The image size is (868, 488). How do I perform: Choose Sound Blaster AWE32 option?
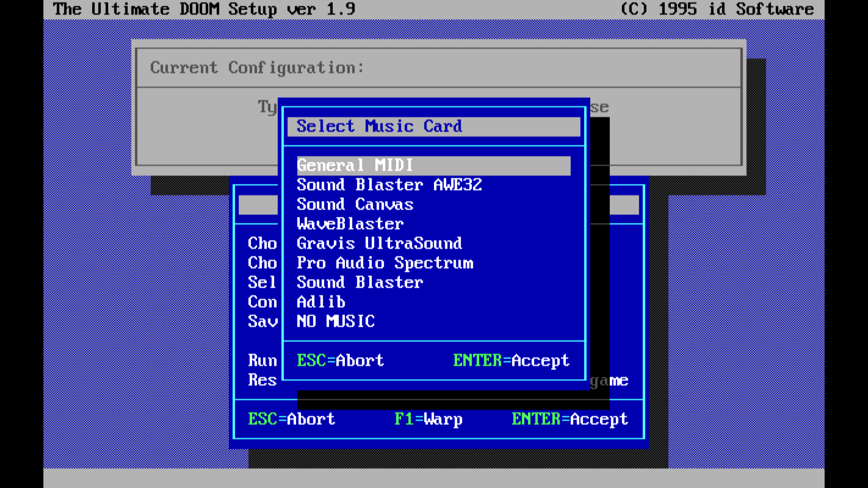pyautogui.click(x=389, y=185)
